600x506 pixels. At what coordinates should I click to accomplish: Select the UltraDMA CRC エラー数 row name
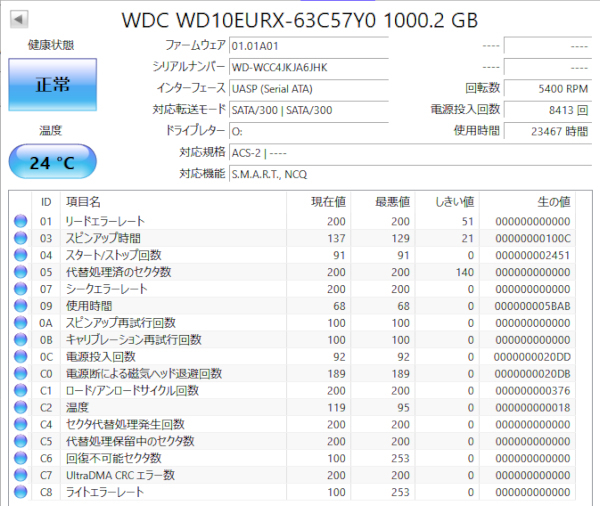(x=121, y=475)
